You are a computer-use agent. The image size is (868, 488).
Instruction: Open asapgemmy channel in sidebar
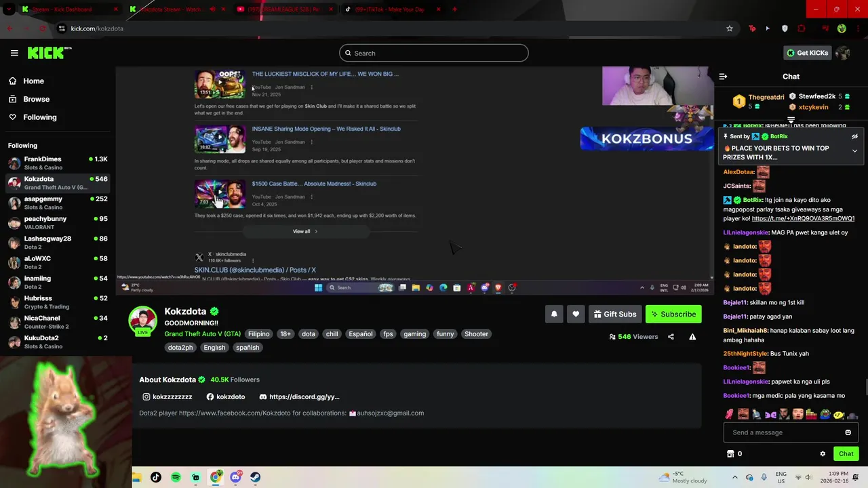[58, 203]
